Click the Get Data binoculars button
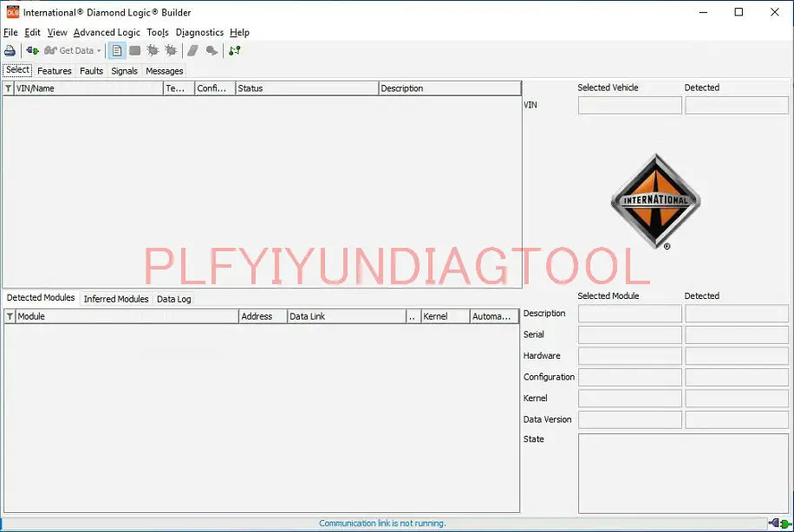The height and width of the screenshot is (532, 794). coord(68,50)
